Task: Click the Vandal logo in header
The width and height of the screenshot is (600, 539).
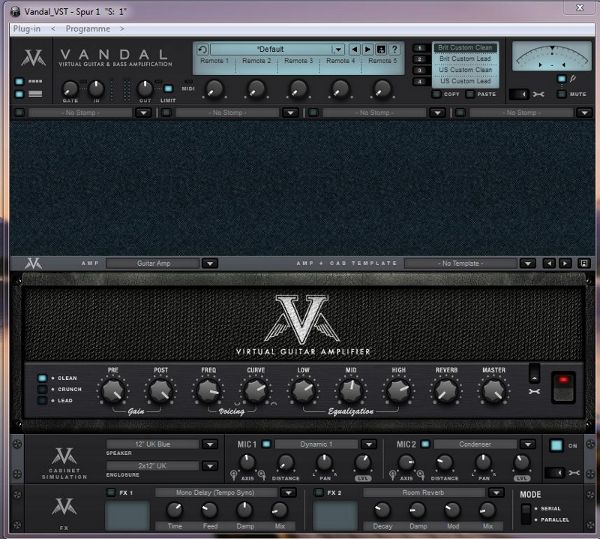Action: point(33,58)
